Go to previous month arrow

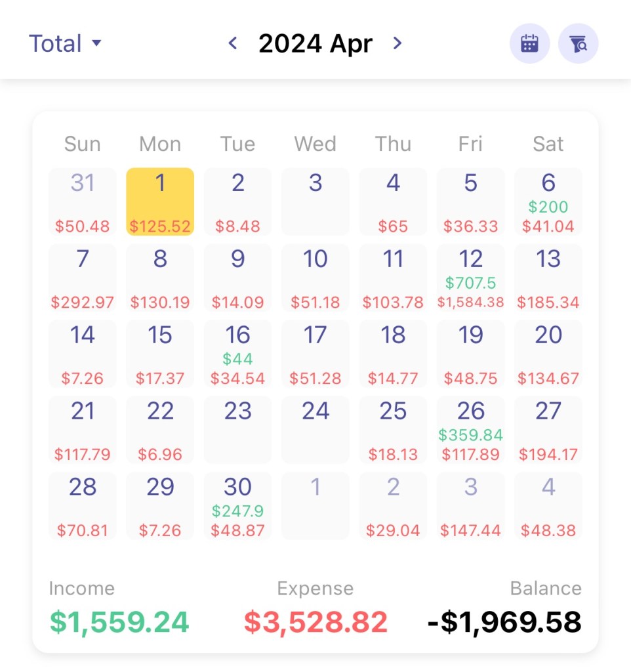click(x=232, y=44)
